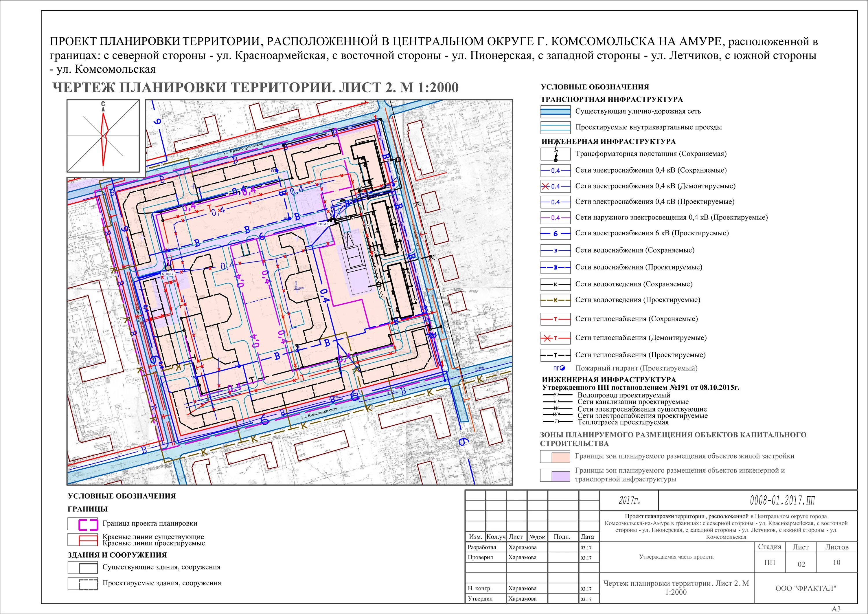Click the projected intra-block driveways swatch
This screenshot has width=868, height=614.
555,127
